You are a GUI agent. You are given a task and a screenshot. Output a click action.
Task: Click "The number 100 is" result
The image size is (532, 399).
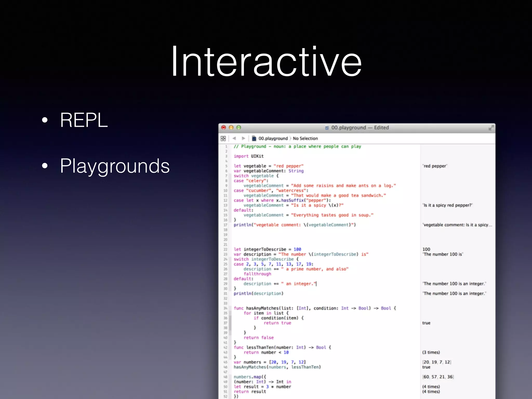(x=443, y=254)
